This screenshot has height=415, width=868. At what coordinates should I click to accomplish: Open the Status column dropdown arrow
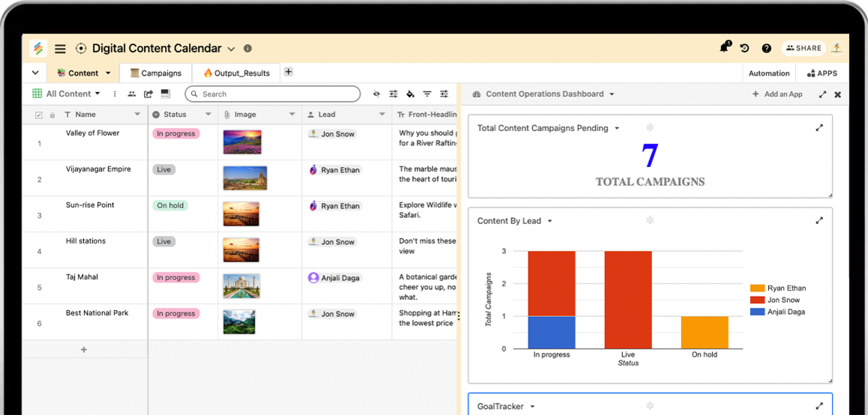pos(208,115)
